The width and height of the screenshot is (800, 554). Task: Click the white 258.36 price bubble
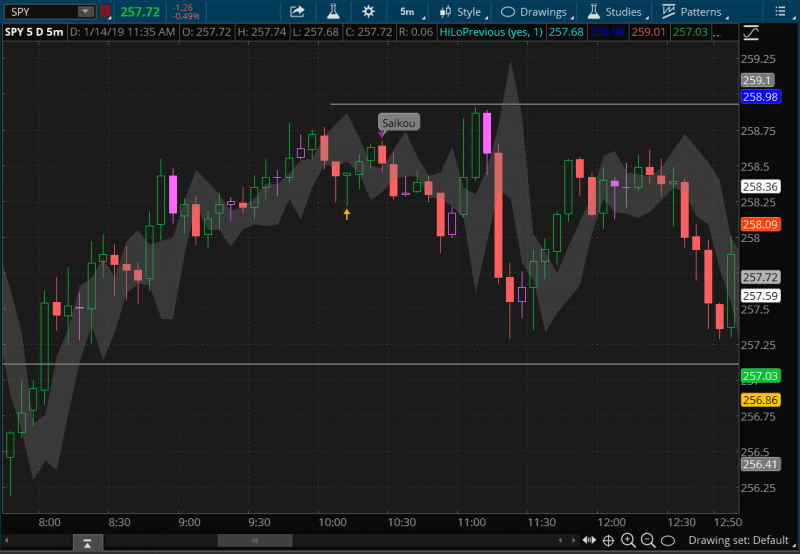point(760,187)
